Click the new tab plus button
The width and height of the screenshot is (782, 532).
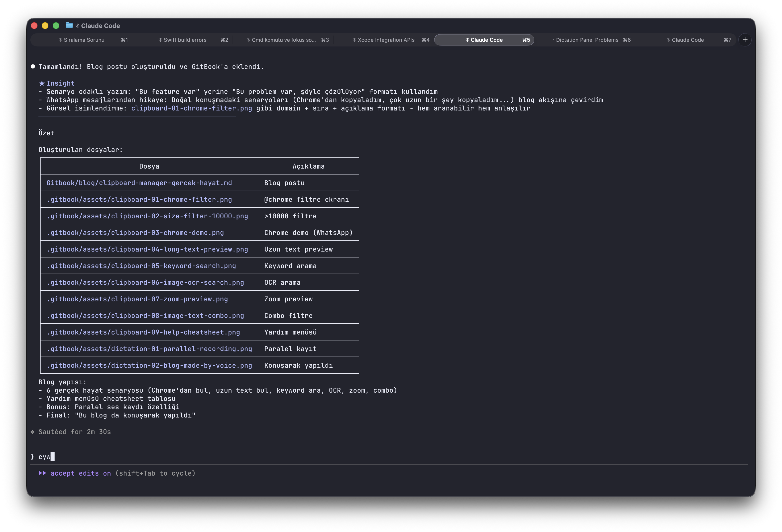(x=745, y=40)
